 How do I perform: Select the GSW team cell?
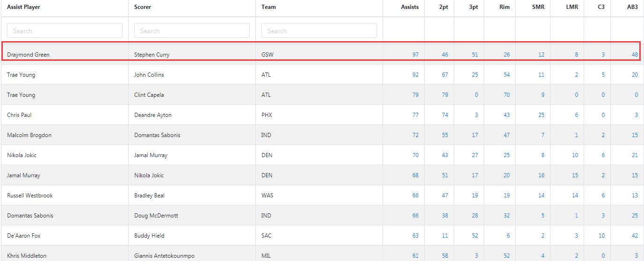coord(319,55)
